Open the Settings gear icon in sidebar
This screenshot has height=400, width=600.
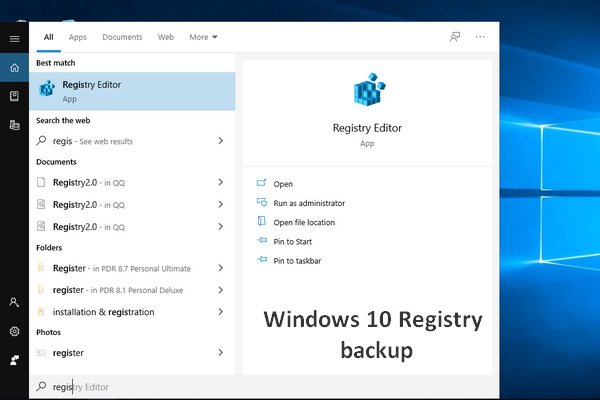click(x=14, y=331)
